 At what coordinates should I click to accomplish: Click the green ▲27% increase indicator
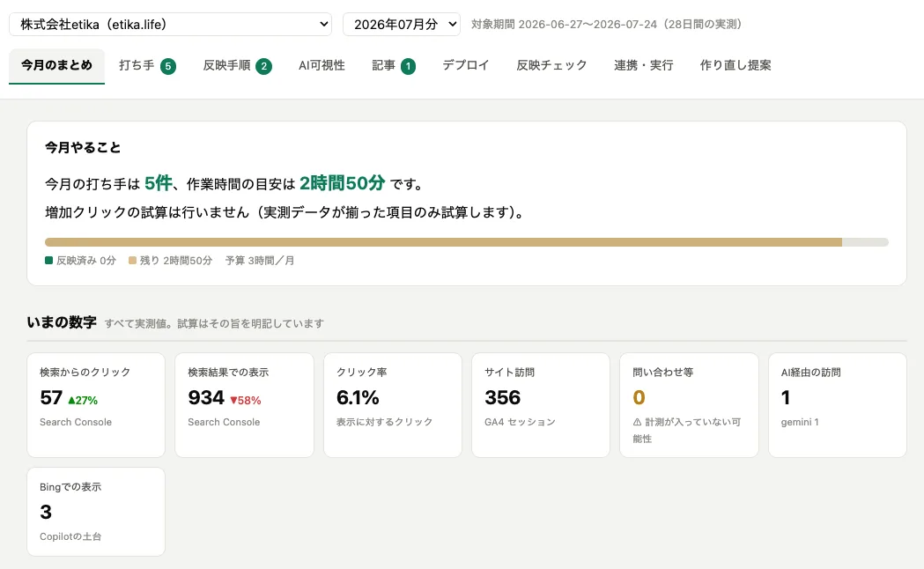pyautogui.click(x=83, y=401)
